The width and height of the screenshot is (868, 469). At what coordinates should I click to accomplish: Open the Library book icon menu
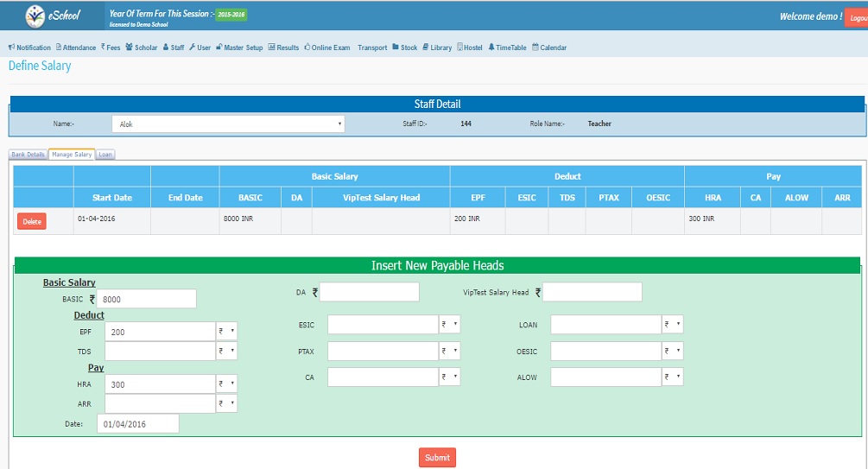pos(425,48)
